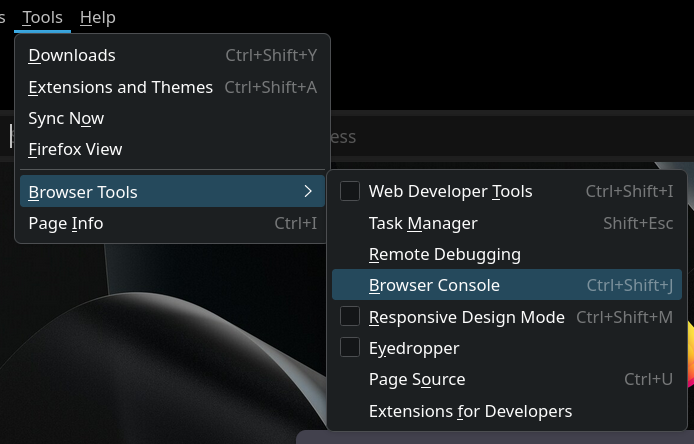Open Page Info
694x444 pixels.
pyautogui.click(x=172, y=223)
